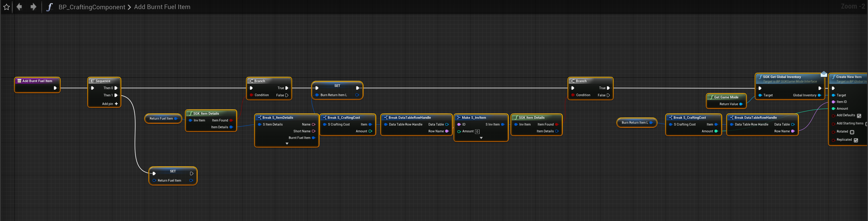
Task: Expand the Make S_InvItem node's advanced pins
Action: click(x=481, y=138)
